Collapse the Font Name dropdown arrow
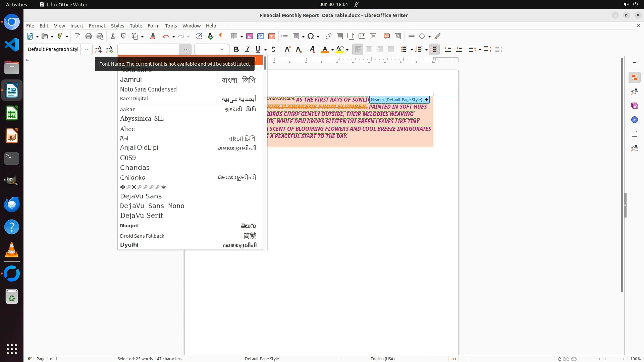Viewport: 644px width, 362px height. tap(185, 49)
